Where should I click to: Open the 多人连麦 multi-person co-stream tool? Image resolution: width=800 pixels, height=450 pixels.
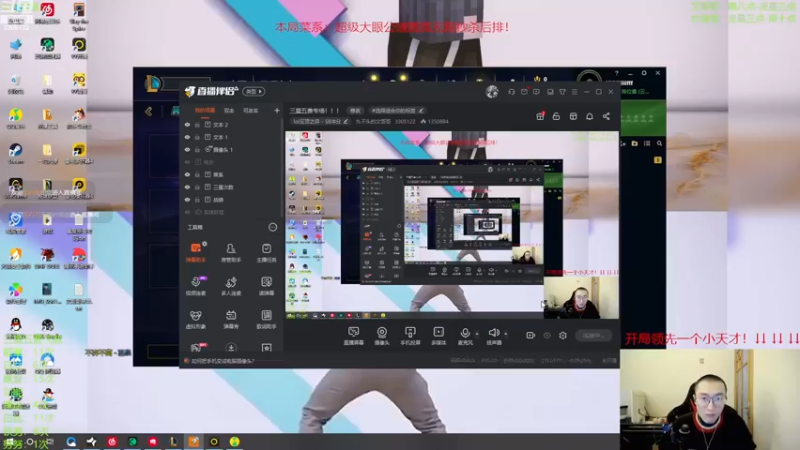[231, 286]
